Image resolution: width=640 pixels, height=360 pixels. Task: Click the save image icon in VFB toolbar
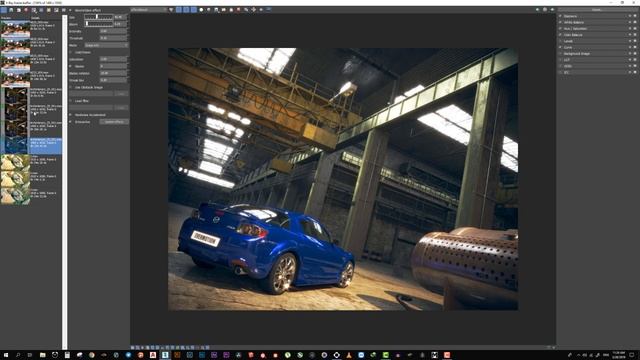[216, 9]
